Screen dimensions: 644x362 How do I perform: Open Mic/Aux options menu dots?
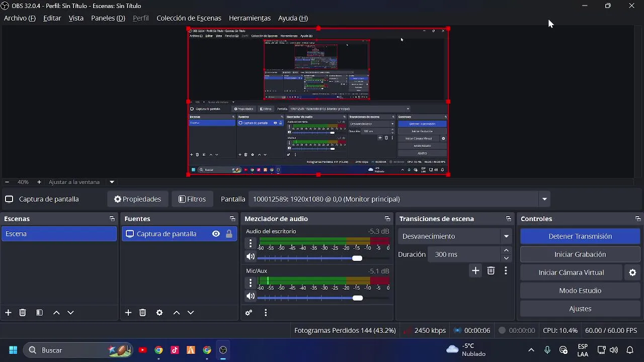coord(251,283)
